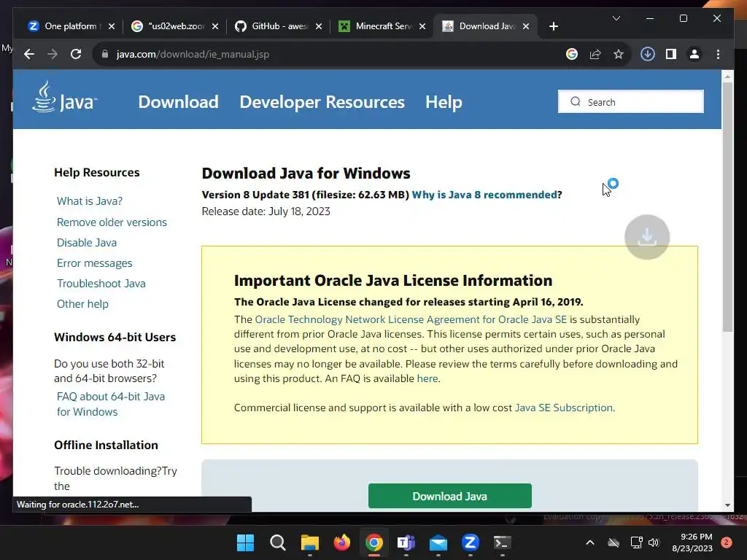The image size is (747, 560).
Task: Open Zoom from the taskbar
Action: pyautogui.click(x=471, y=542)
